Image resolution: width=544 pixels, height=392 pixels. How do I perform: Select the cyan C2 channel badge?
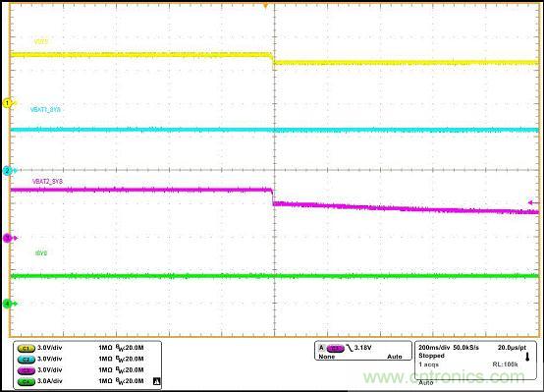pos(26,360)
